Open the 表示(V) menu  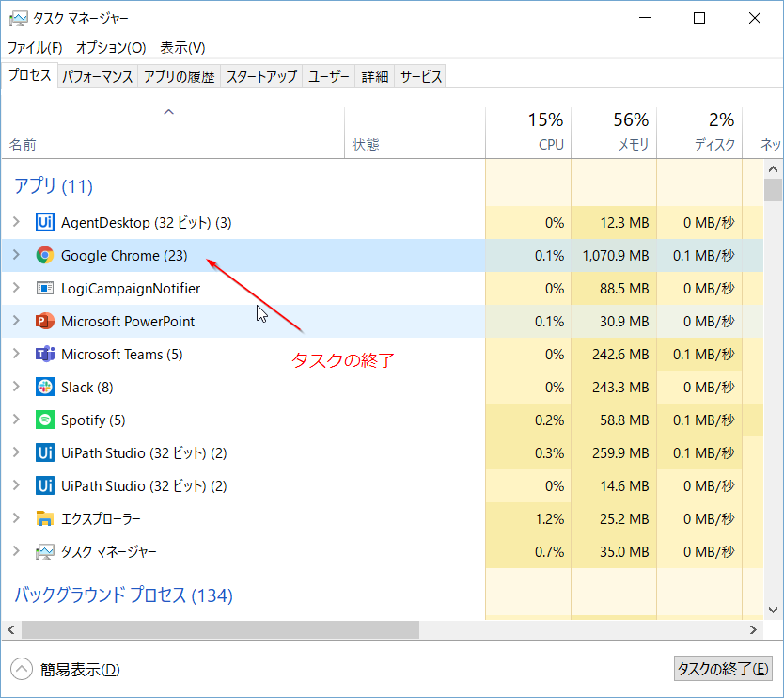[x=182, y=48]
